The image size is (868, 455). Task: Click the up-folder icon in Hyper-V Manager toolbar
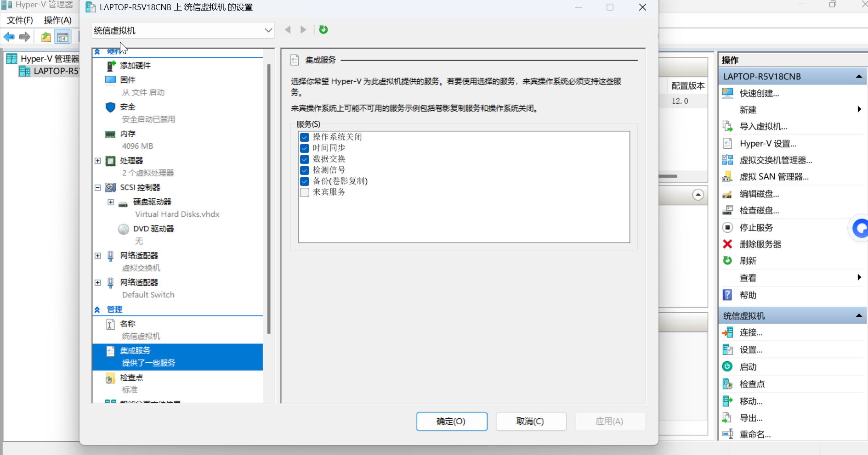click(x=46, y=37)
